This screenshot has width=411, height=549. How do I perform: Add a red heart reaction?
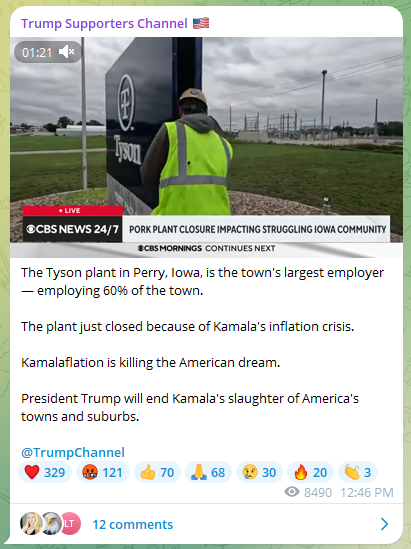point(45,472)
